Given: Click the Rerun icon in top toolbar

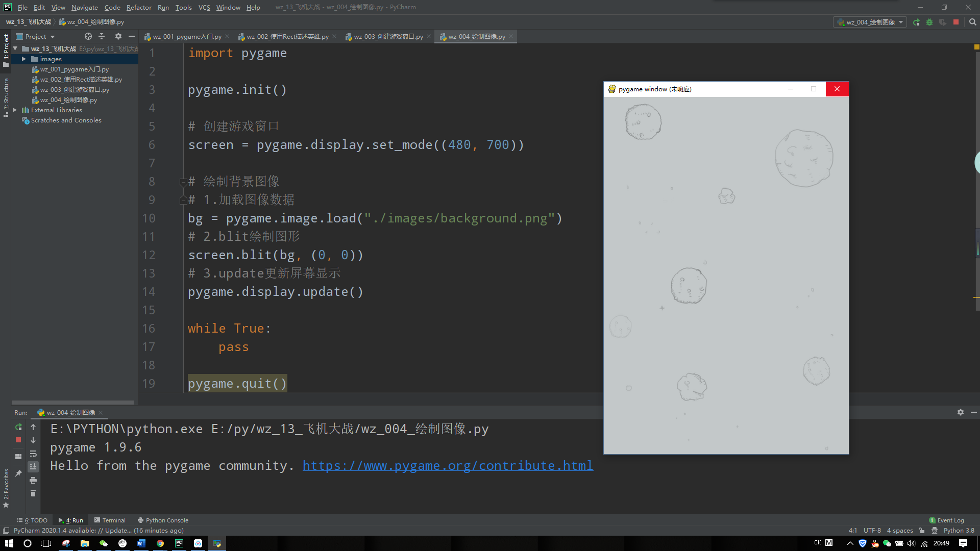Looking at the screenshot, I should pos(916,22).
